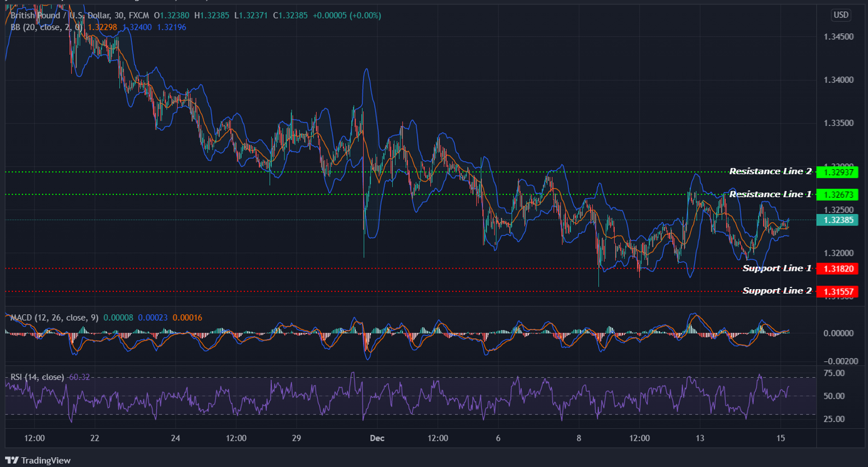Click 1.34500 on the price axis
The image size is (868, 467).
(838, 37)
